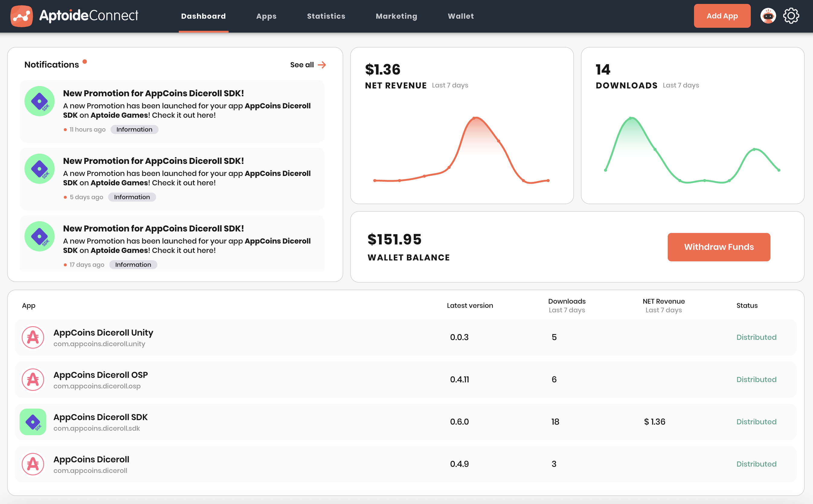
Task: Click version 0.4.11 in Diceroll OSP row
Action: tap(460, 380)
